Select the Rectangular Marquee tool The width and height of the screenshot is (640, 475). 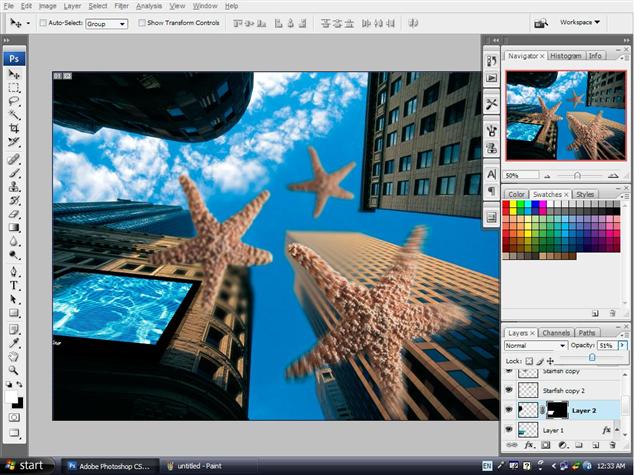coord(14,88)
